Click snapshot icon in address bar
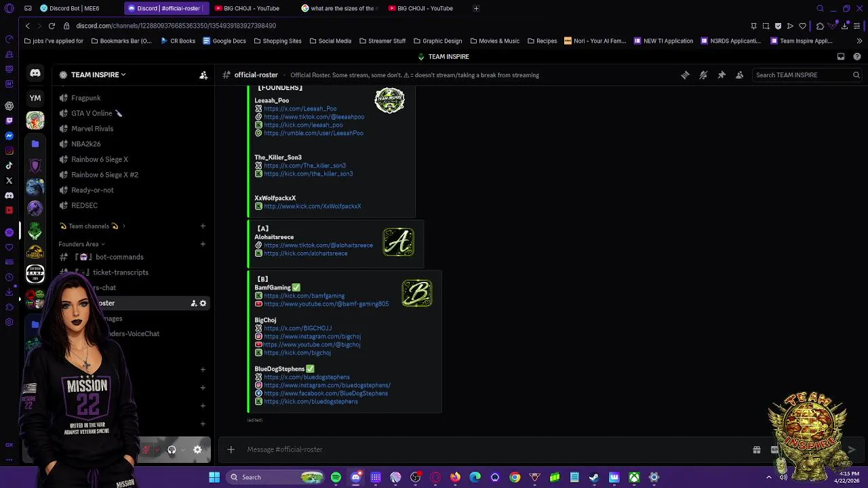The height and width of the screenshot is (488, 868). (x=766, y=26)
